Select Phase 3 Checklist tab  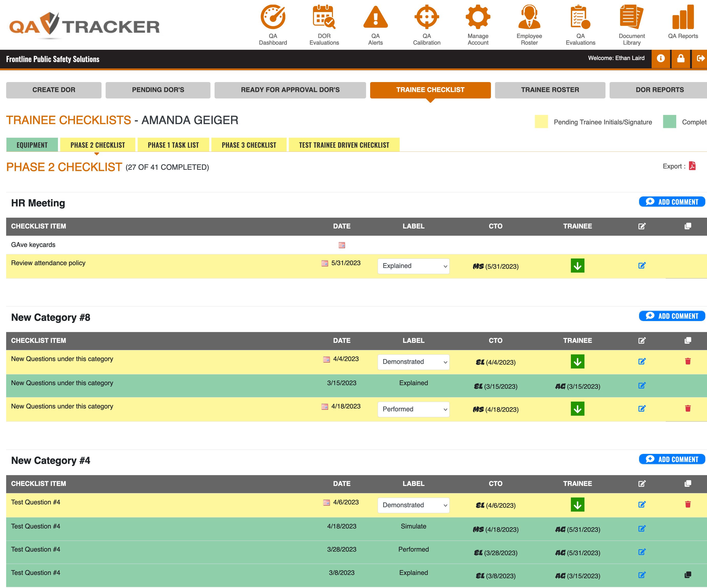249,145
